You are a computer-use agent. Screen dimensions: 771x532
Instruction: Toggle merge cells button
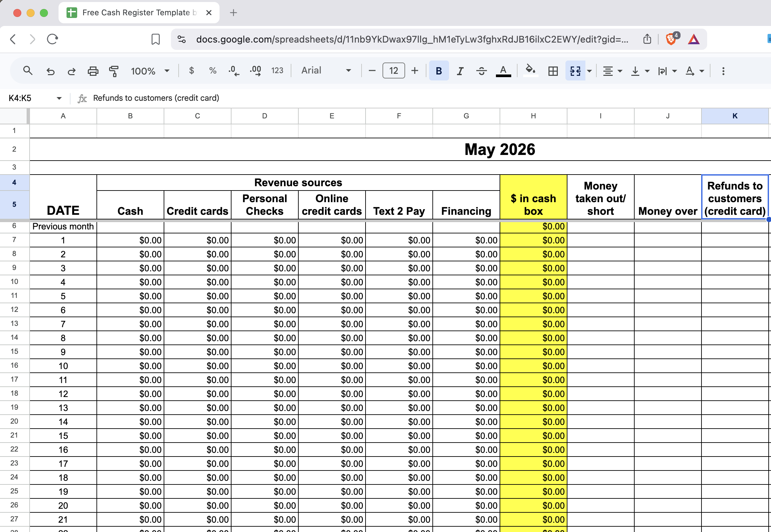575,71
